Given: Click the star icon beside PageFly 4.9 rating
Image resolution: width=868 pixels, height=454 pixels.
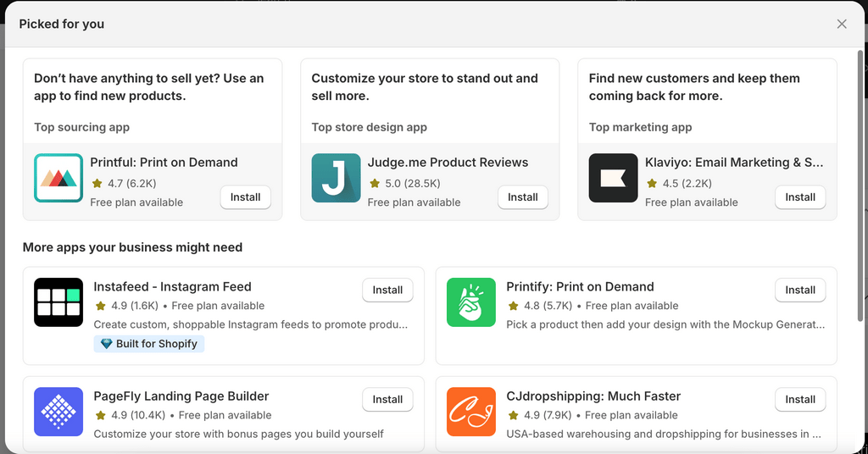Looking at the screenshot, I should click(x=100, y=415).
